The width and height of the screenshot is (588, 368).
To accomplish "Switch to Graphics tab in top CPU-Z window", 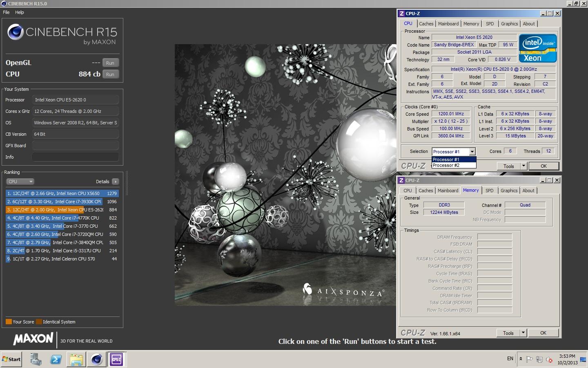I will pyautogui.click(x=509, y=24).
